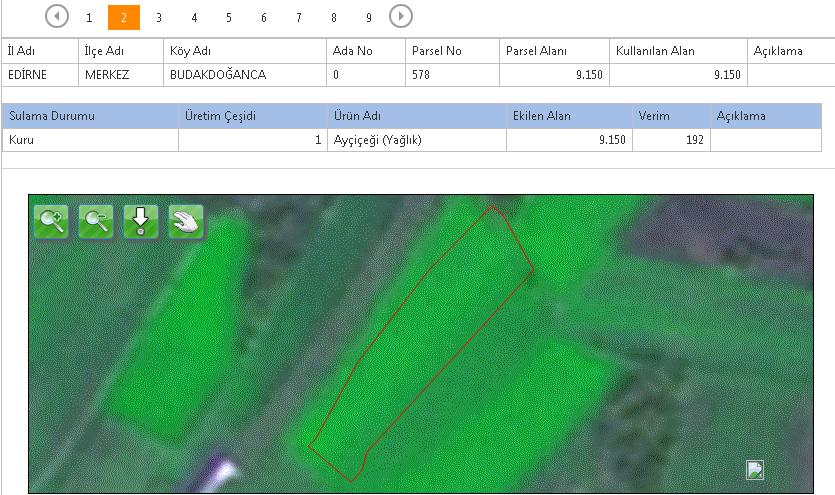Viewport: 835px width, 495px height.
Task: Go to next page using right arrow
Action: click(401, 17)
